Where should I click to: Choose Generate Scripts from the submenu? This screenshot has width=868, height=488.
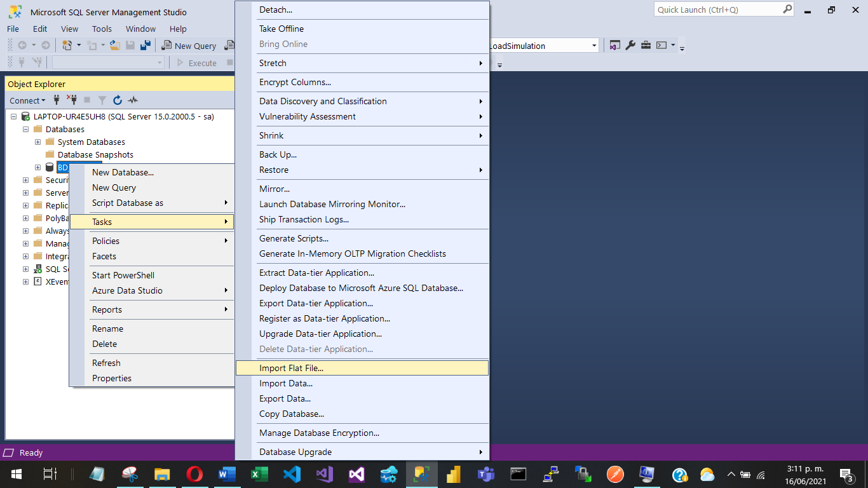click(x=294, y=239)
